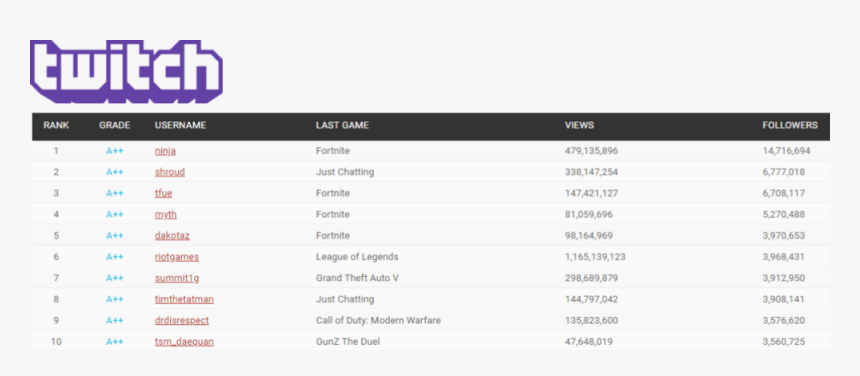
Task: Select Grand Theft Auto V game cell
Action: pyautogui.click(x=357, y=278)
